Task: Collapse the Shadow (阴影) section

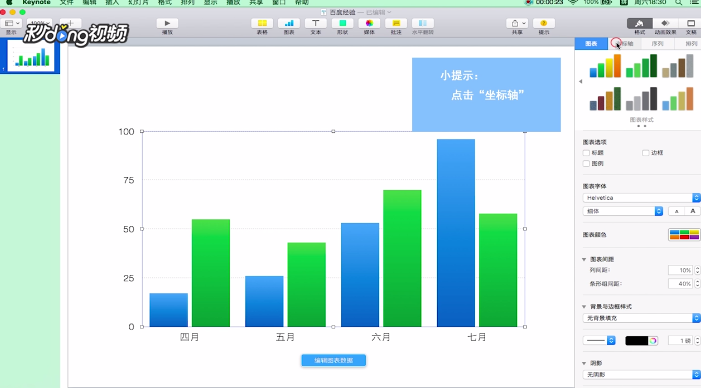Action: pyautogui.click(x=584, y=363)
